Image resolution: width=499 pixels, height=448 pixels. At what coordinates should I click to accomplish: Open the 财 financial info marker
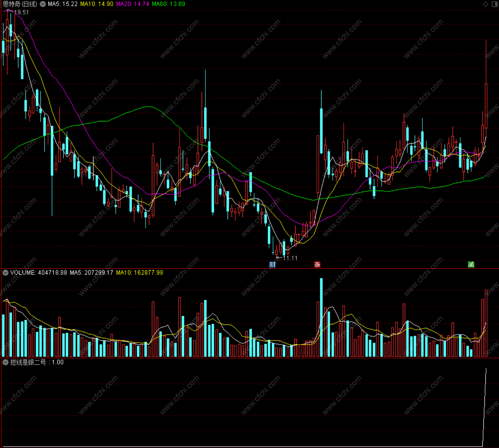(x=272, y=265)
